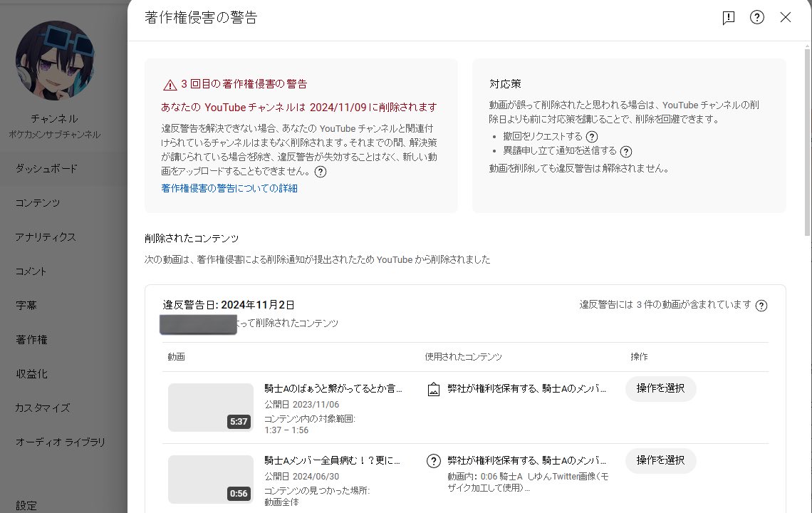Click 異議申し立て通知を送信する text
This screenshot has width=812, height=513.
[560, 151]
